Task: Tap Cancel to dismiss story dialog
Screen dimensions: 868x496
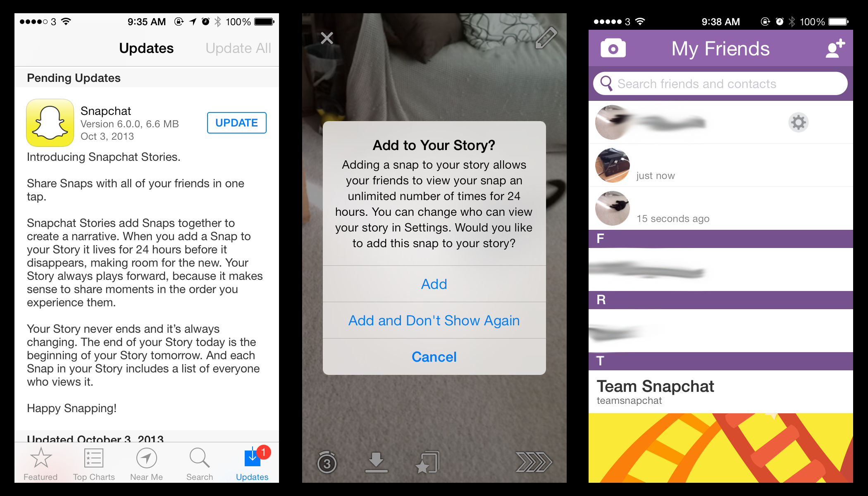Action: (x=434, y=357)
